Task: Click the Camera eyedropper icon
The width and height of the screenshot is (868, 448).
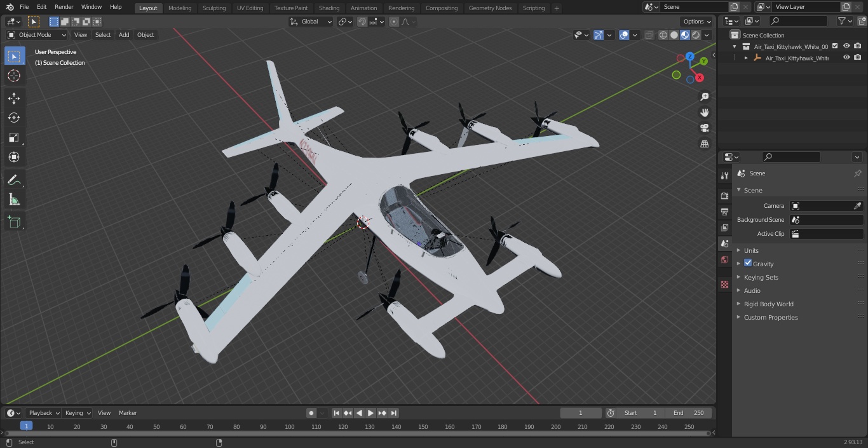Action: coord(857,206)
